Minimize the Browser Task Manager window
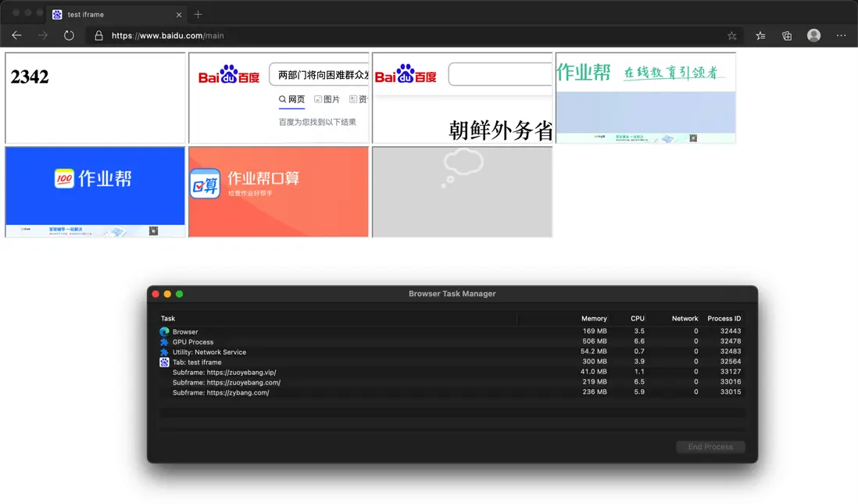Screen dimensions: 858x504 click(167, 294)
